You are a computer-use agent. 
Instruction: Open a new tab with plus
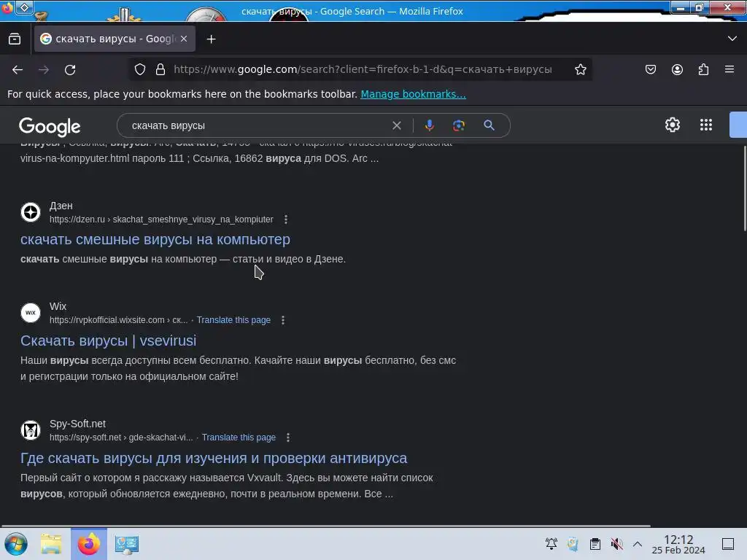coord(211,39)
